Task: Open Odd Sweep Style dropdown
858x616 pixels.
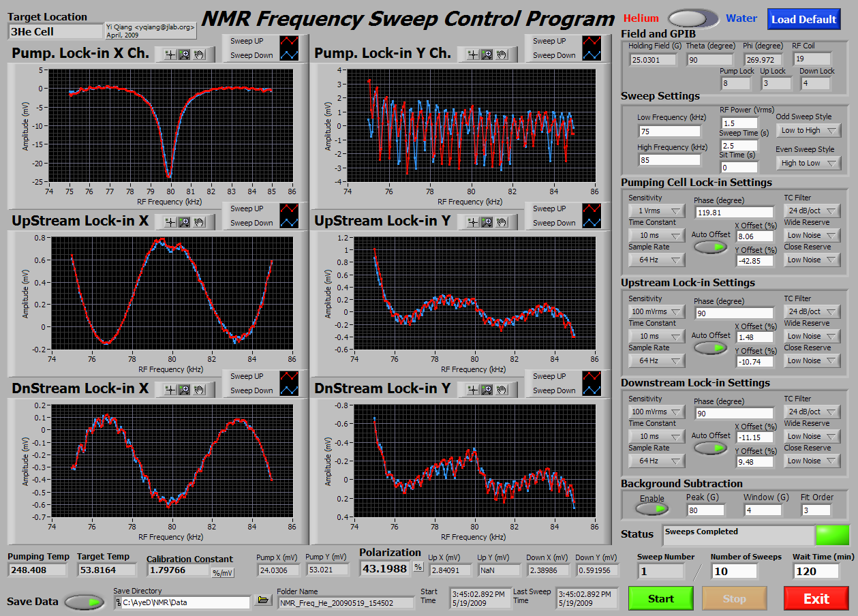Action: [808, 130]
